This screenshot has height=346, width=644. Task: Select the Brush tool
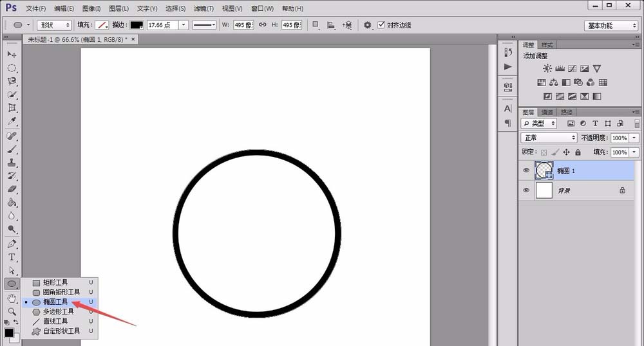pyautogui.click(x=12, y=149)
